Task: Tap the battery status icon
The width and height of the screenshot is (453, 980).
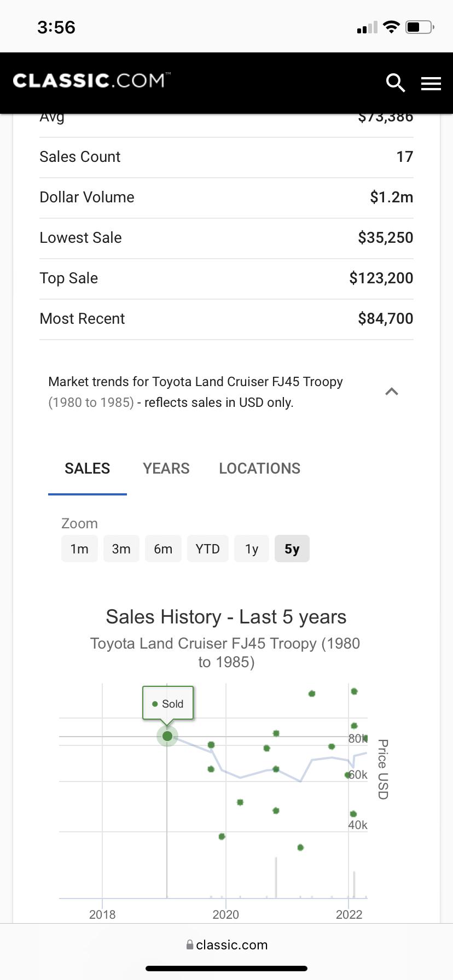Action: [x=420, y=27]
